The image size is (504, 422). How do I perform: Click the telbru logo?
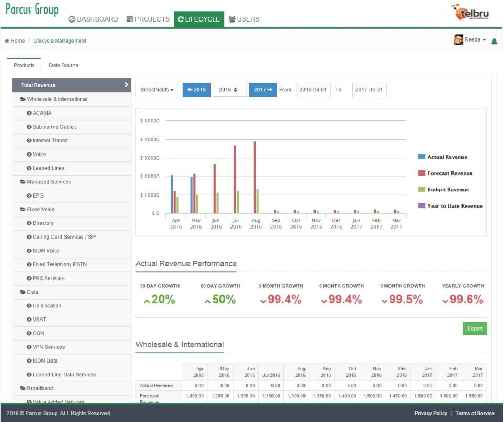(x=470, y=12)
